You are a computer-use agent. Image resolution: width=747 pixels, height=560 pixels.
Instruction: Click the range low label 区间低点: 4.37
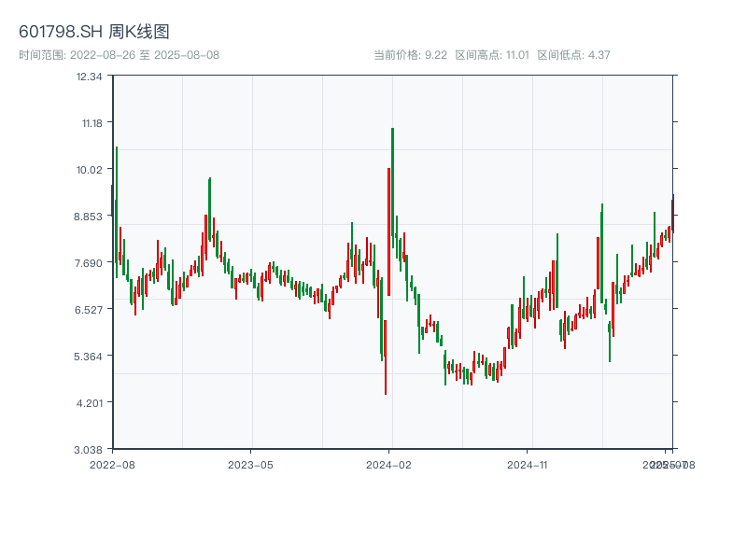point(573,55)
